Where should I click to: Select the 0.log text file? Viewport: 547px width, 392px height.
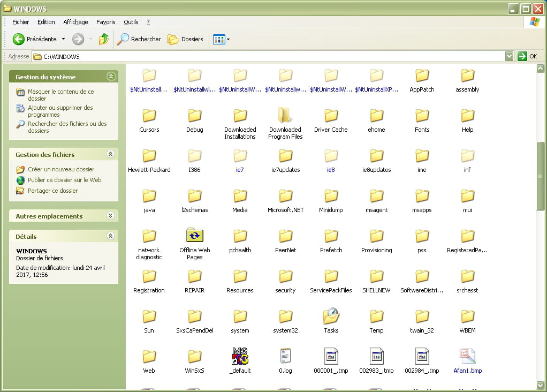coord(285,357)
